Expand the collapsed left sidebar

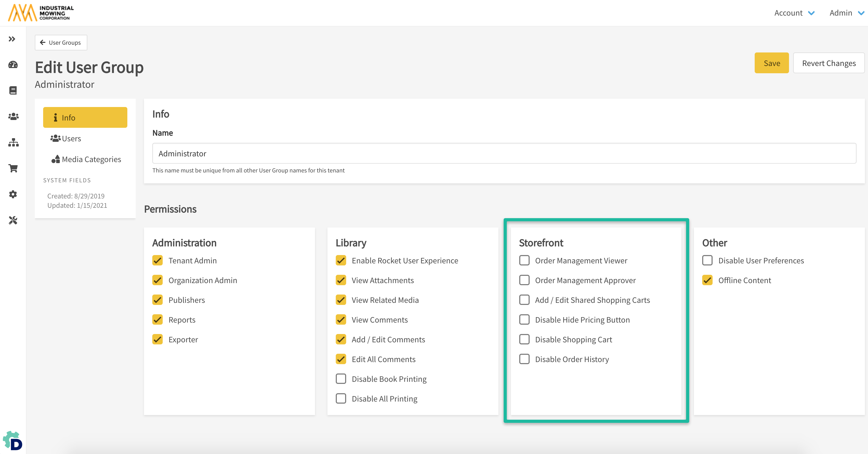[x=12, y=38]
